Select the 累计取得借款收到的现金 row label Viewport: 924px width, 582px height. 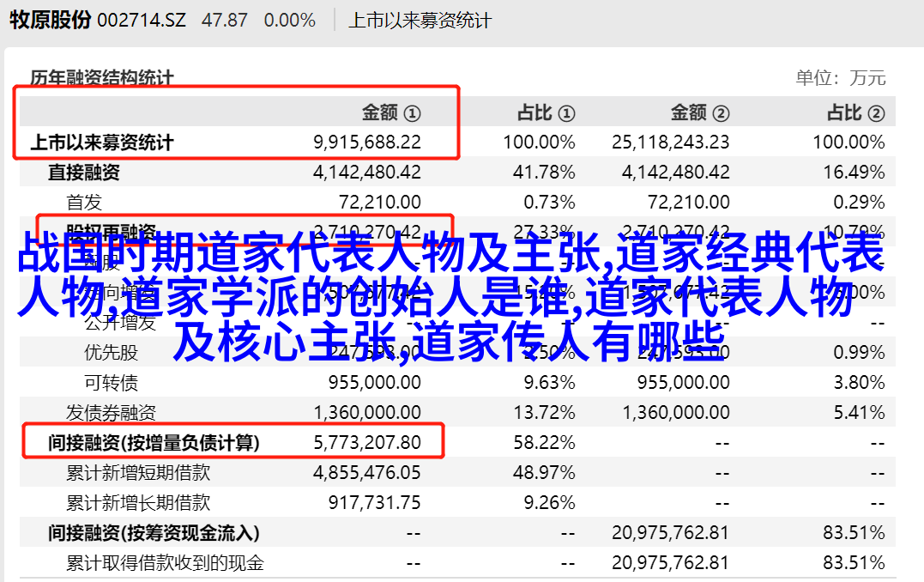click(165, 563)
